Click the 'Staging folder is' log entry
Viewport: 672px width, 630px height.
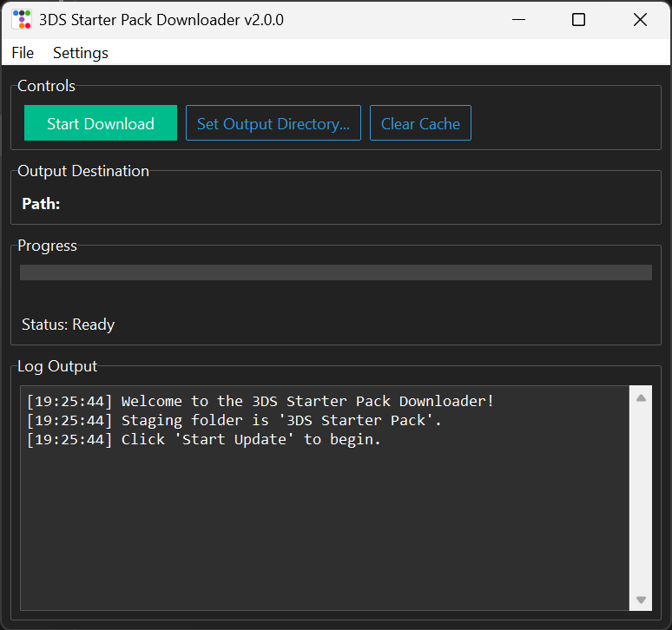click(234, 420)
